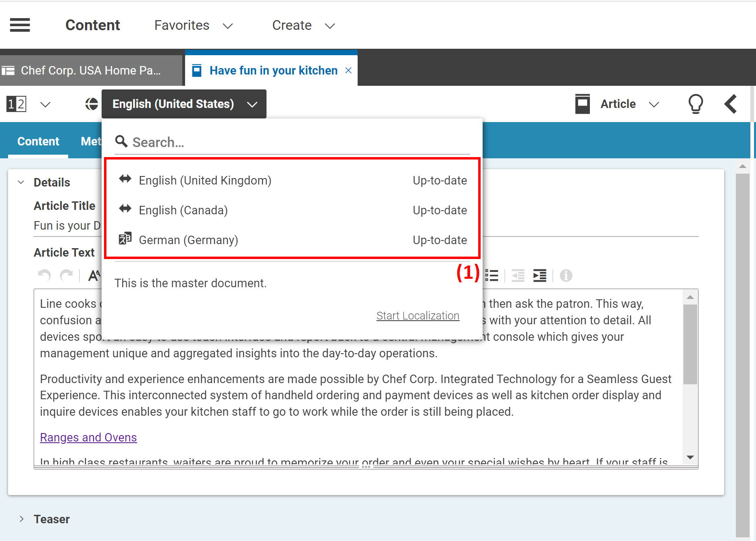This screenshot has height=541, width=756.
Task: Open the Favorites dropdown chevron
Action: (x=228, y=26)
